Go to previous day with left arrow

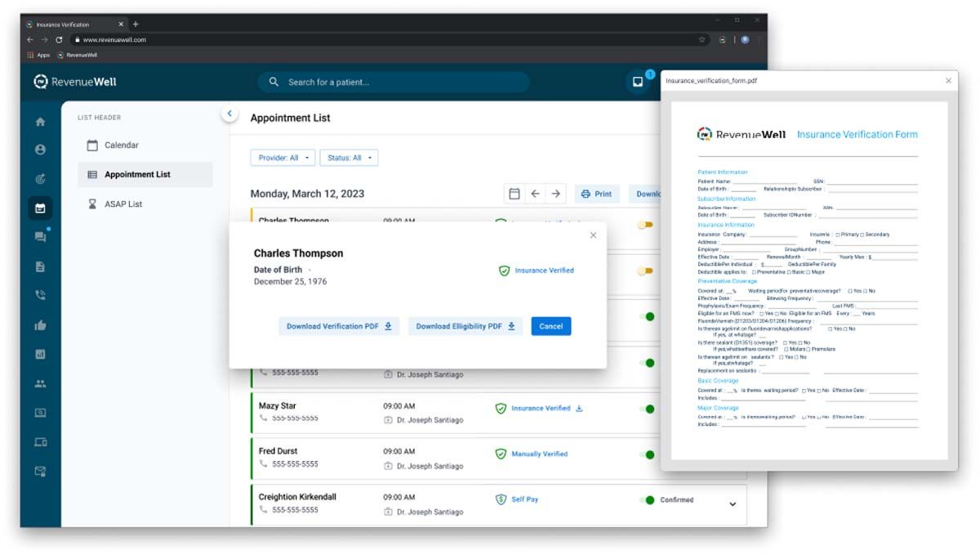pyautogui.click(x=535, y=194)
